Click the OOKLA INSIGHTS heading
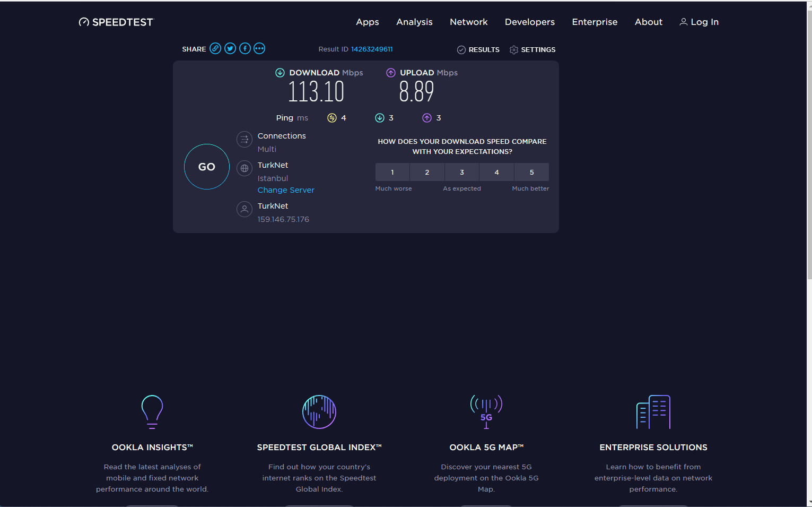 (152, 448)
